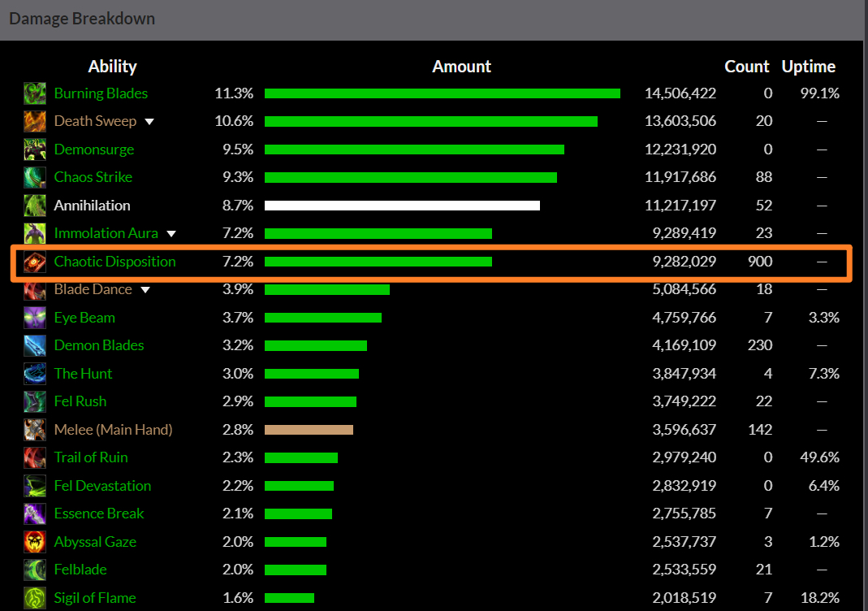The height and width of the screenshot is (611, 868).
Task: Open the Demonsurge ability link
Action: pos(93,149)
